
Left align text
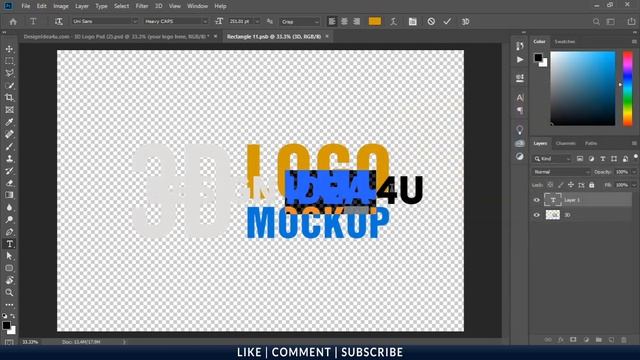point(332,22)
